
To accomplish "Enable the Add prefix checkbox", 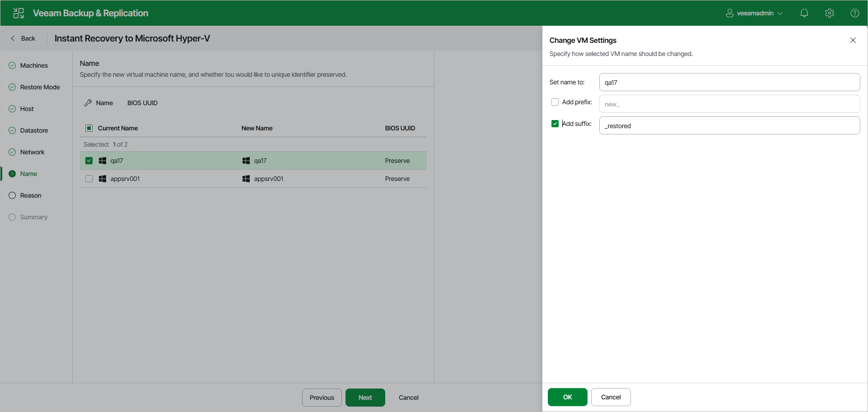I will coord(555,102).
